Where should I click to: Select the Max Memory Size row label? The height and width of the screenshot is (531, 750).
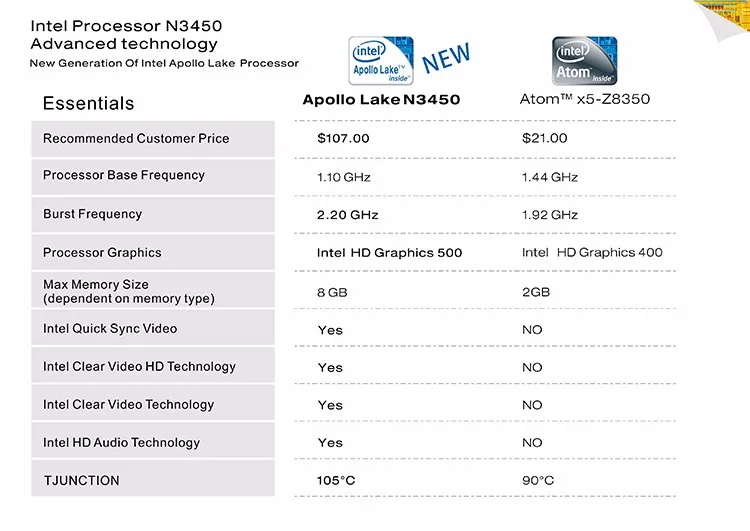(x=153, y=290)
